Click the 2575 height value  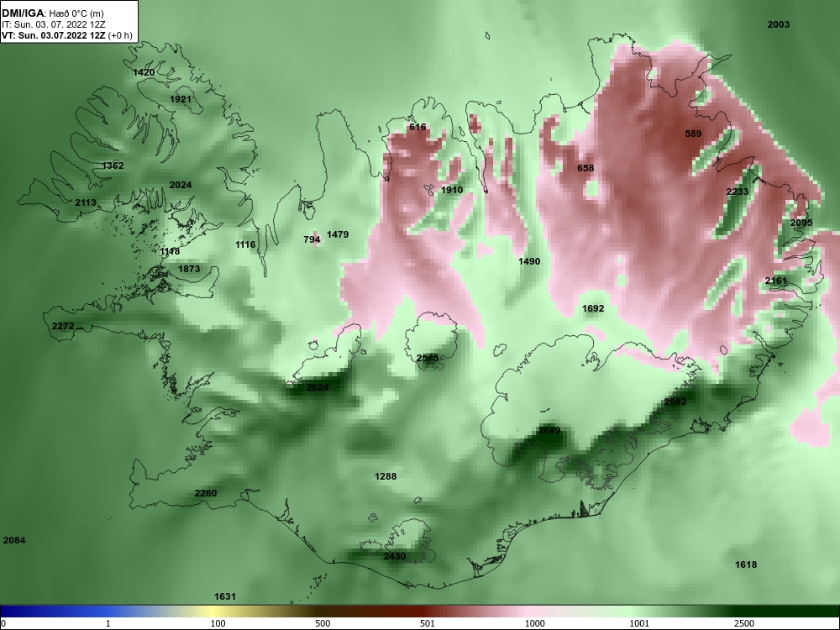(x=428, y=358)
